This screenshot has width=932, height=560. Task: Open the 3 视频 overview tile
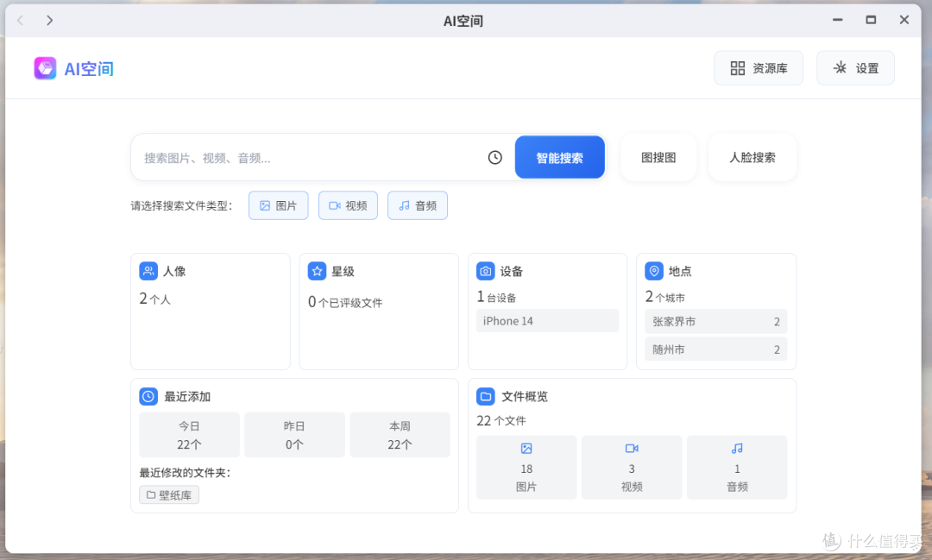click(x=631, y=468)
